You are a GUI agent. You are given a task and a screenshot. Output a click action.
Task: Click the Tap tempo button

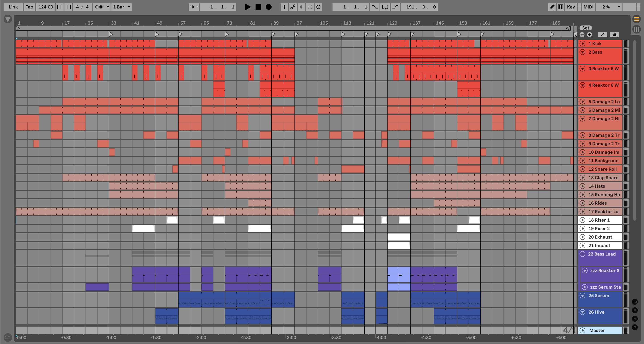coord(29,7)
